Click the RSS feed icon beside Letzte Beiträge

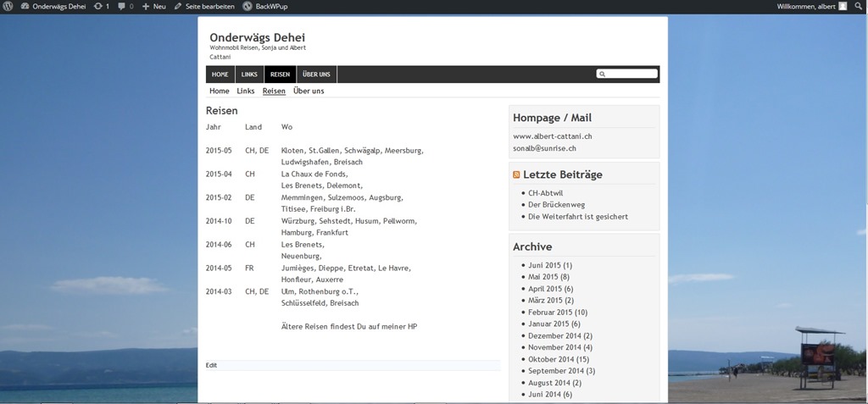click(516, 174)
